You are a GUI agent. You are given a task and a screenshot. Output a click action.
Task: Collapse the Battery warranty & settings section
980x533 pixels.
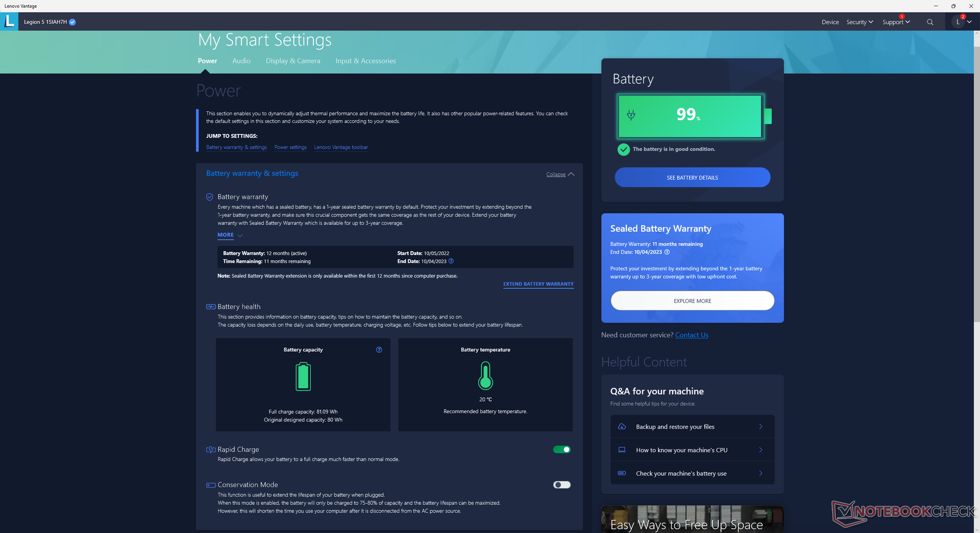pos(560,175)
